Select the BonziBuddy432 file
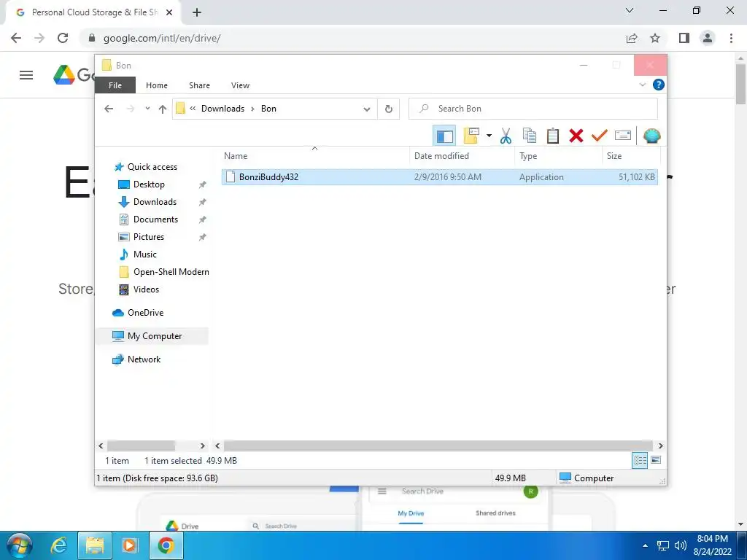747x560 pixels. coord(439,176)
